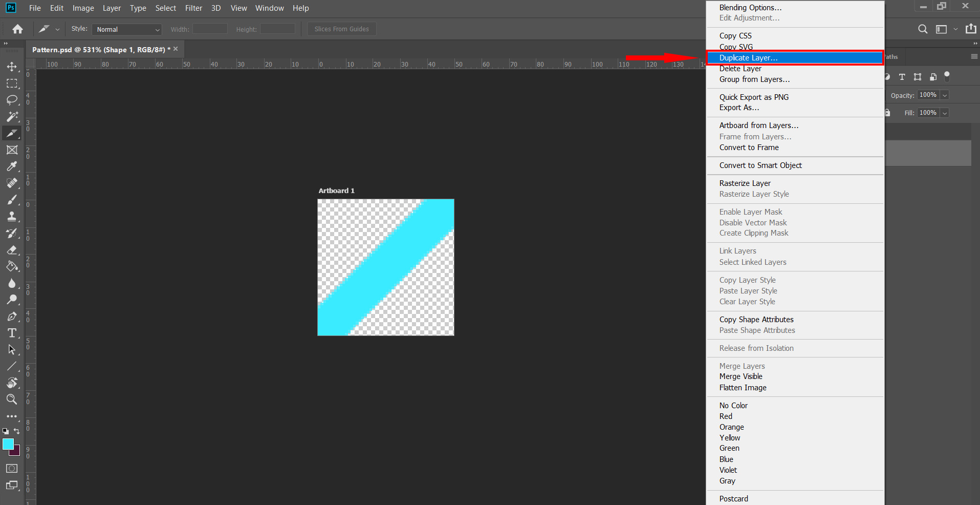The image size is (980, 505).
Task: Switch to the Pattern.psd document tab
Action: tap(98, 50)
